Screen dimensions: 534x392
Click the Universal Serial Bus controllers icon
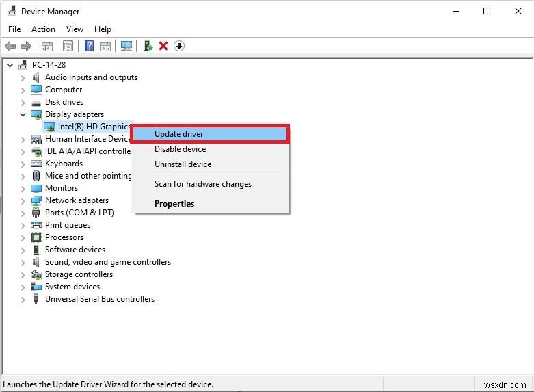coord(36,299)
